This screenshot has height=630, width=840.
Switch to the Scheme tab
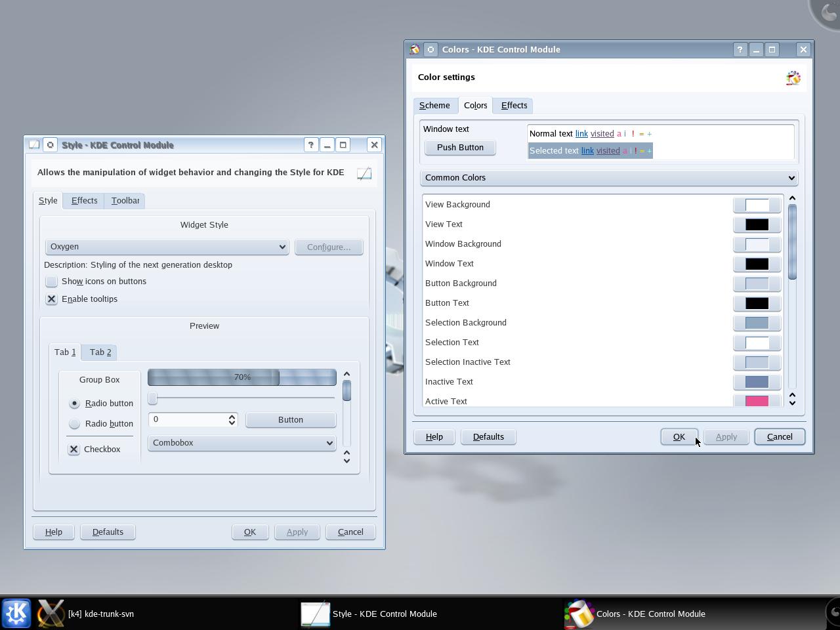[434, 105]
